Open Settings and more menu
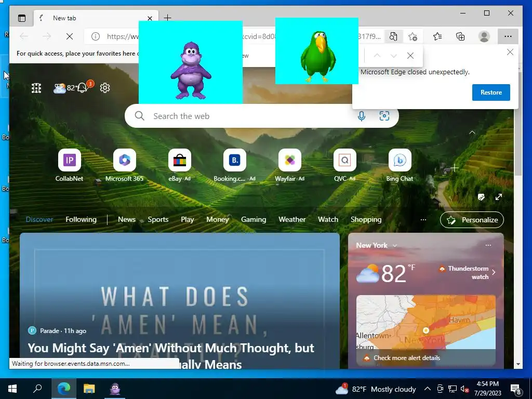 (508, 36)
